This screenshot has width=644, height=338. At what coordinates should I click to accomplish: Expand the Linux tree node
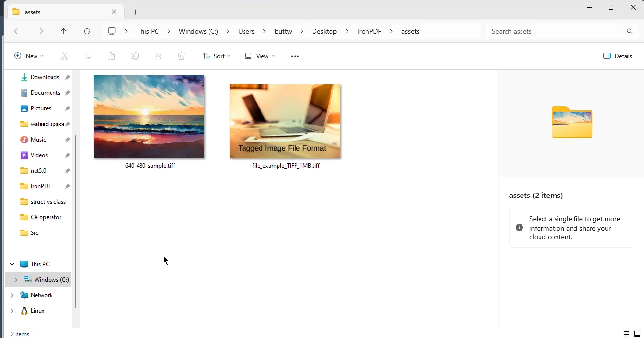point(12,311)
